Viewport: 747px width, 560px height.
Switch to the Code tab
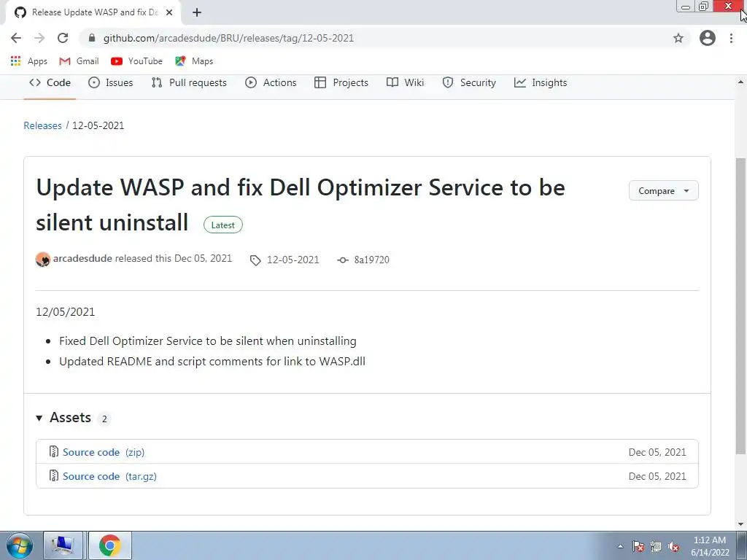50,83
